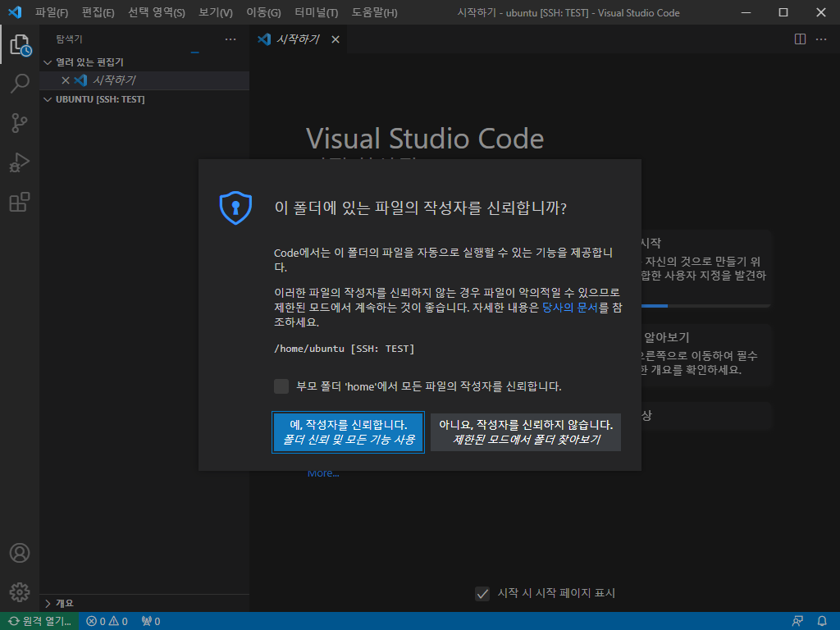Open editor more actions ellipsis
Viewport: 840px width, 630px height.
[820, 39]
